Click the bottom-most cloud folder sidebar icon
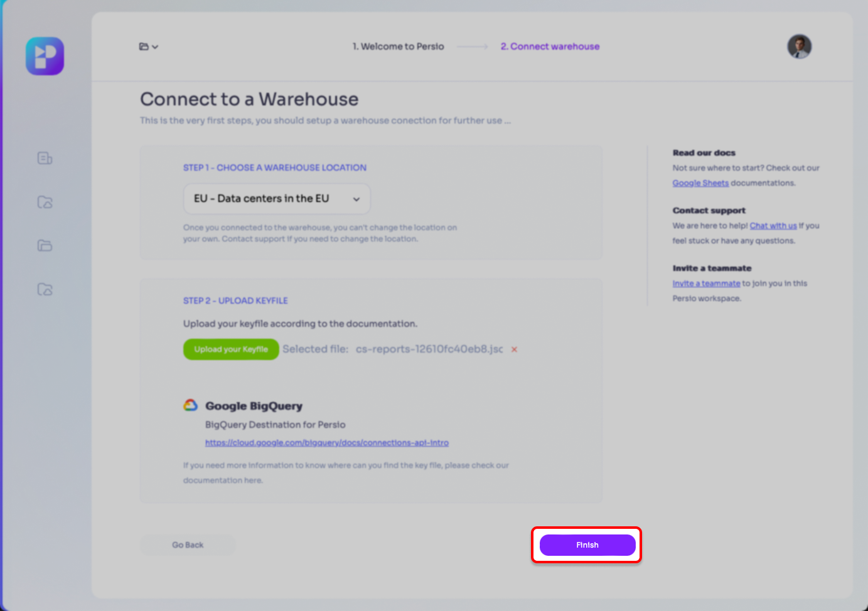This screenshot has width=868, height=611. click(x=45, y=289)
